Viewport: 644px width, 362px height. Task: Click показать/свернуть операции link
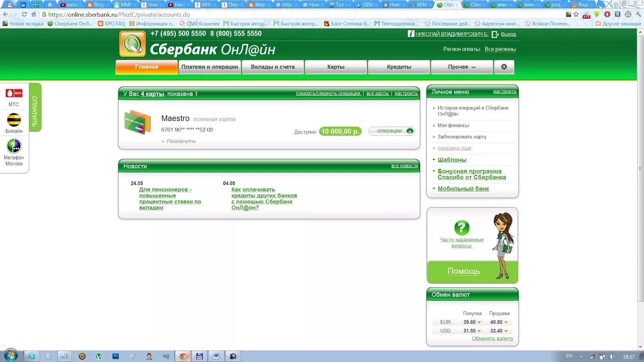tap(328, 93)
